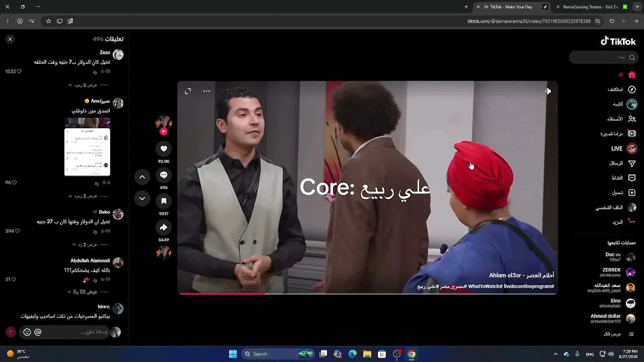Like Bebo's comment
This screenshot has height=362, width=644.
(x=17, y=231)
